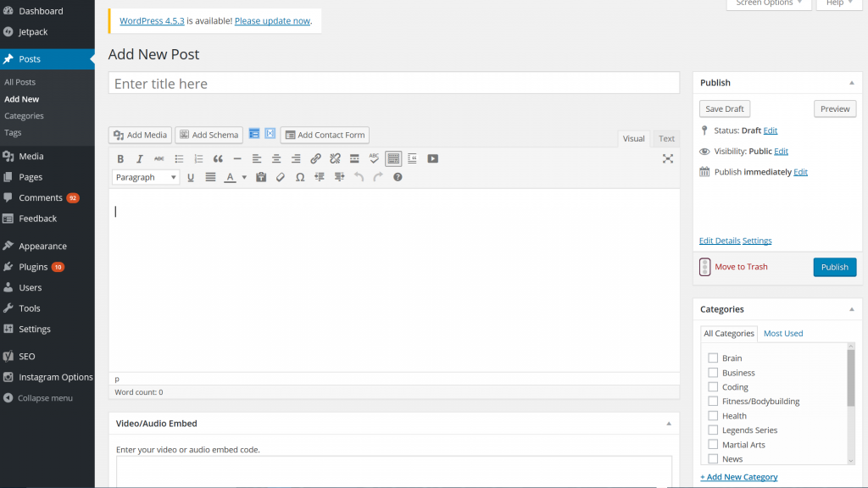Switch to the Text editor tab
This screenshot has width=868, height=488.
click(666, 138)
